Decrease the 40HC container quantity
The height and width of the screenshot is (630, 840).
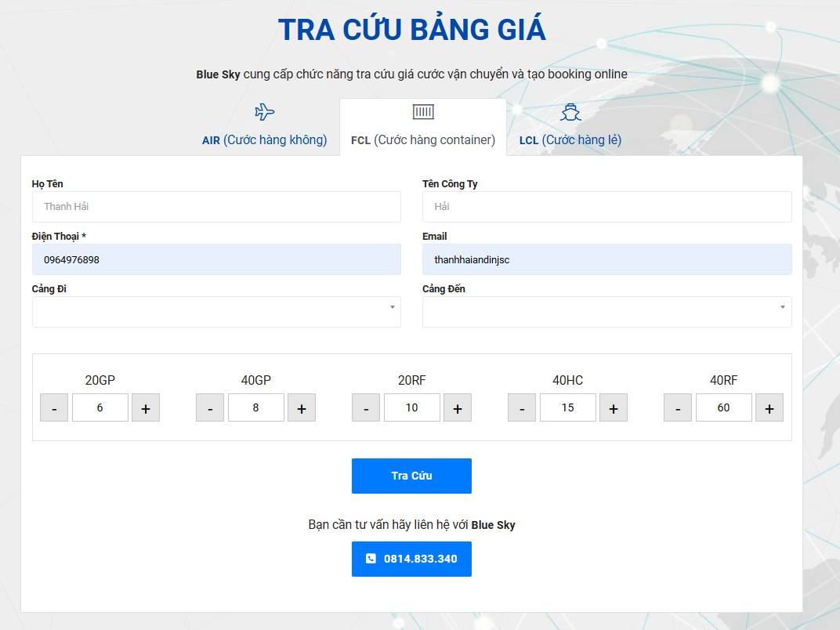[521, 407]
